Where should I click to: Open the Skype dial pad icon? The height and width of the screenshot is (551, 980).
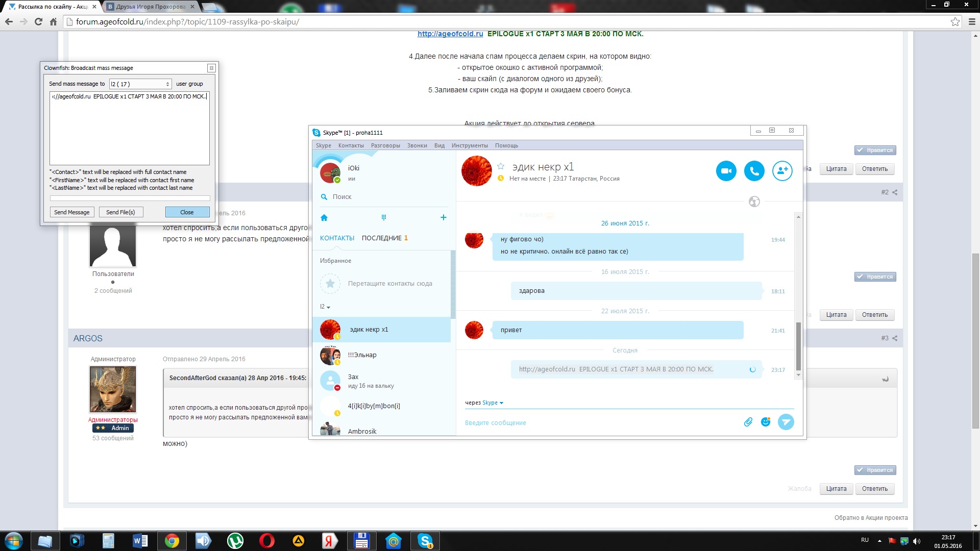click(x=384, y=218)
